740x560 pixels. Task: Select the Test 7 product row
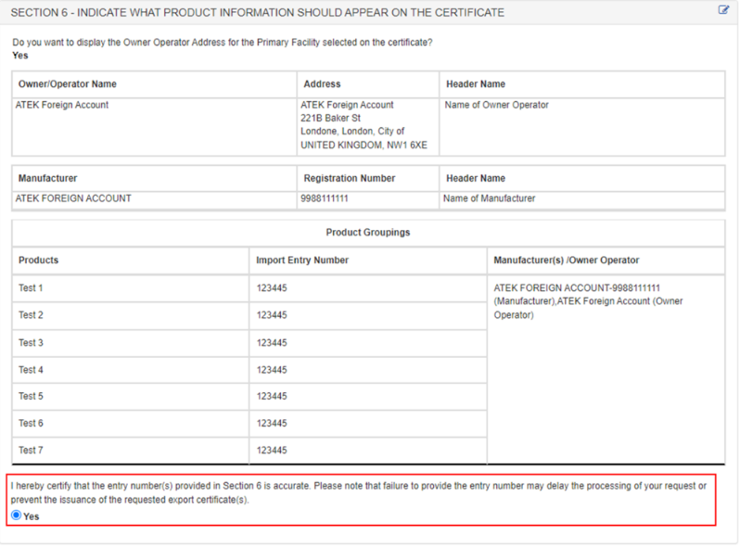(32, 451)
